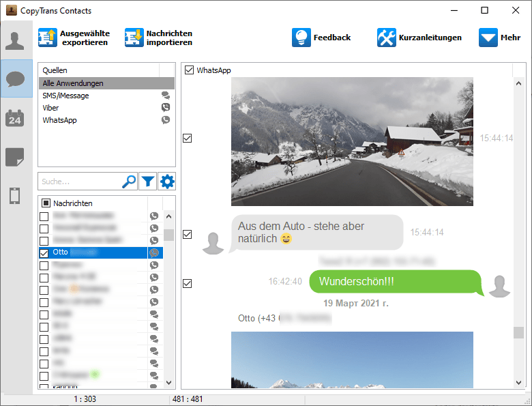The width and height of the screenshot is (532, 406).
Task: Select WhatsApp in Quellen list
Action: click(106, 120)
